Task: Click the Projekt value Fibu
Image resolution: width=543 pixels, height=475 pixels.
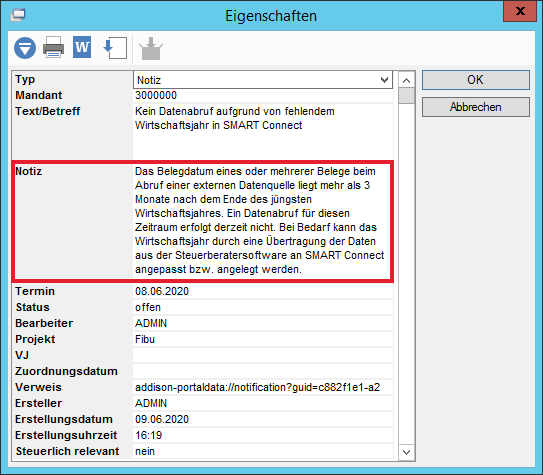Action: click(145, 339)
